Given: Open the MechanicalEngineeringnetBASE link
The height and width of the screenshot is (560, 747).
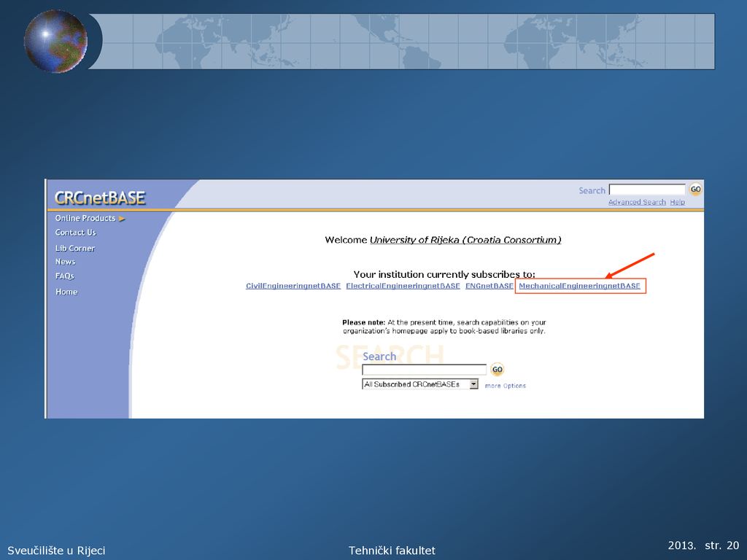Looking at the screenshot, I should (x=579, y=286).
